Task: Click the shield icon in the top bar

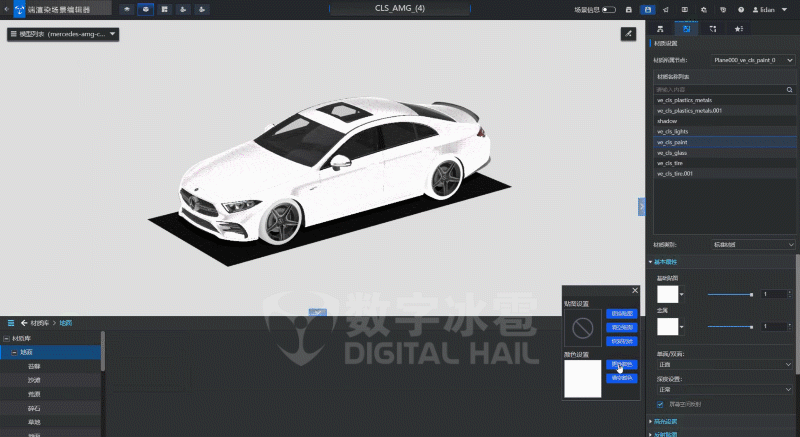Action: tap(722, 10)
